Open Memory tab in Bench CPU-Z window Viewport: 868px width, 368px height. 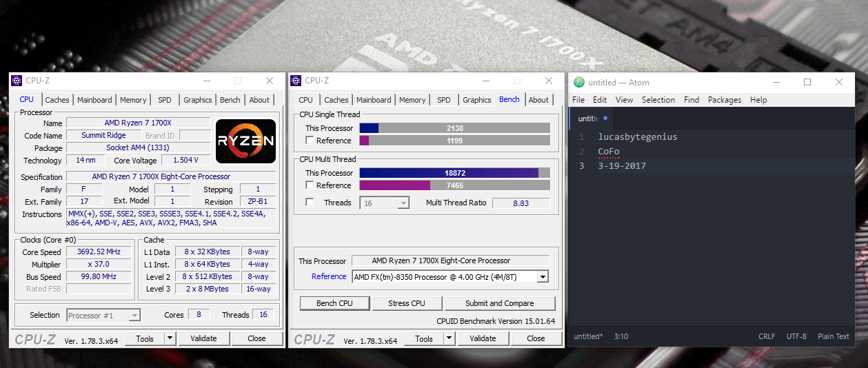(x=412, y=100)
